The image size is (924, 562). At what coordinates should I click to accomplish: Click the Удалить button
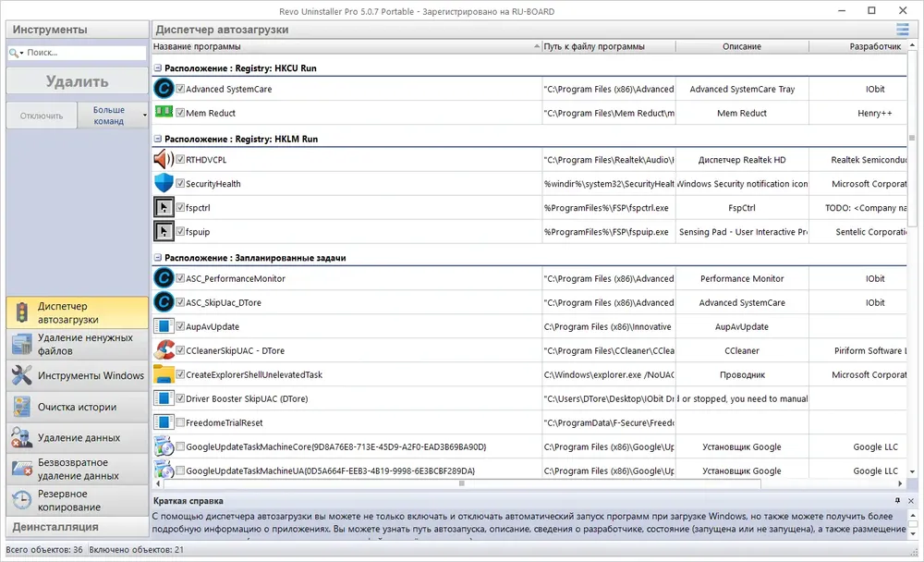(x=78, y=81)
